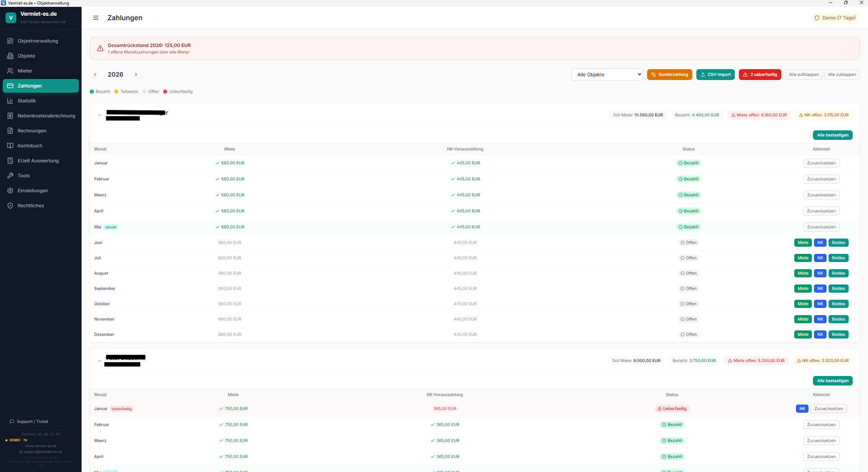
Task: Go to next year after 2026
Action: pos(136,75)
